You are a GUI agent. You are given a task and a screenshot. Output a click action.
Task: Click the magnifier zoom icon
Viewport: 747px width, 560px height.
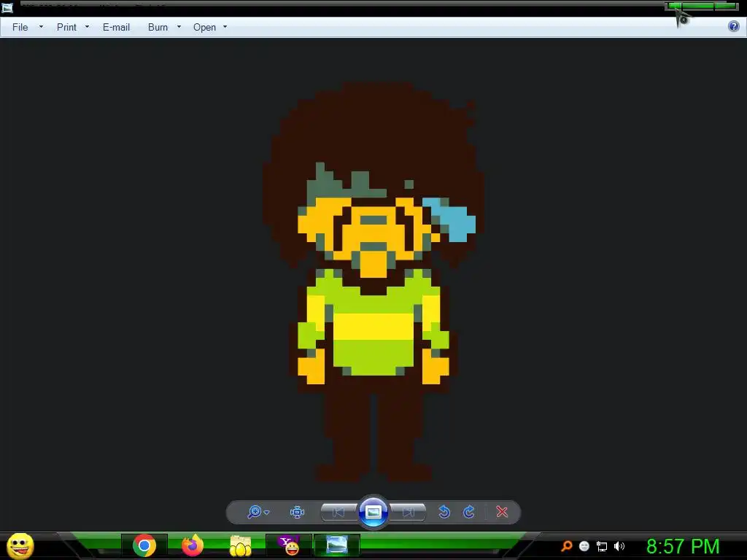click(x=255, y=512)
